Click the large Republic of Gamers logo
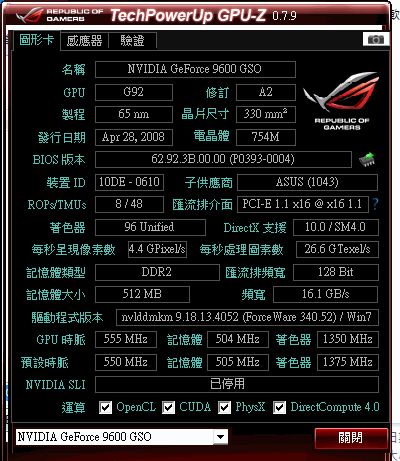Image resolution: width=400 pixels, height=461 pixels. (341, 100)
